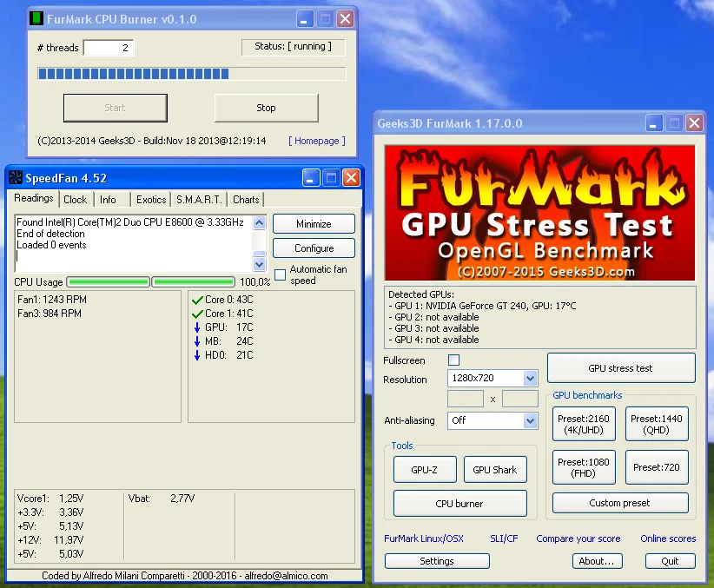Stop the CPU Burner test
The height and width of the screenshot is (588, 714).
tap(266, 108)
